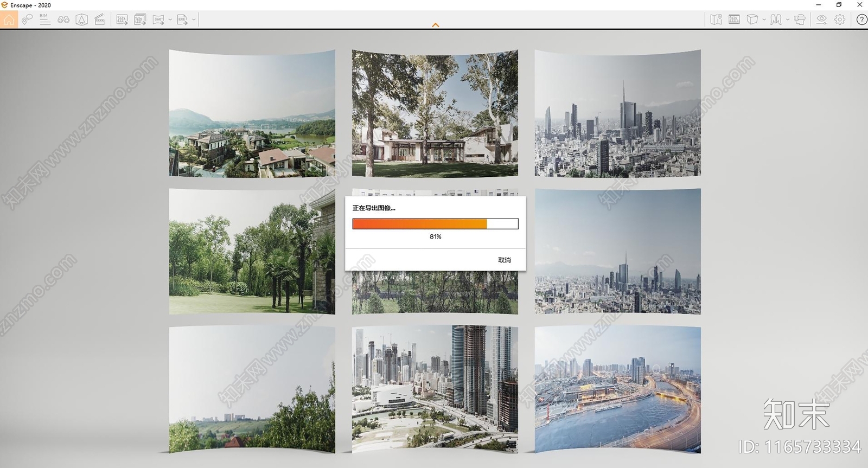This screenshot has width=868, height=468.
Task: Open the collaborative annotations pin icon
Action: pyautogui.click(x=27, y=20)
